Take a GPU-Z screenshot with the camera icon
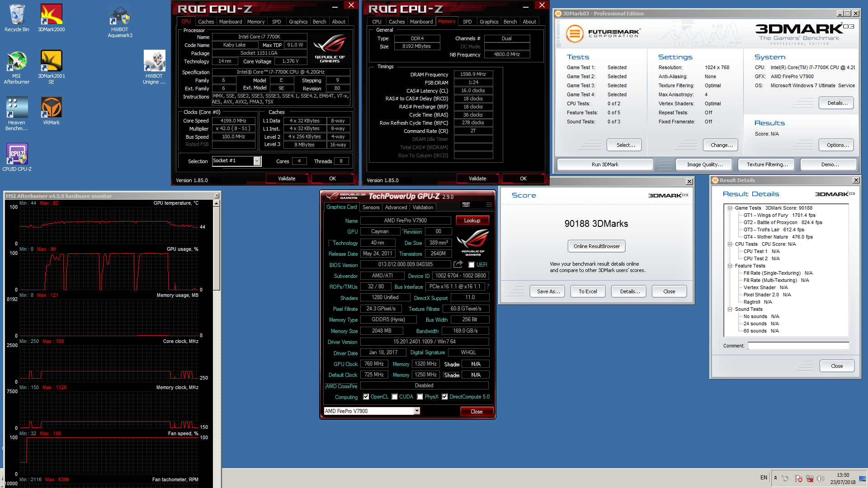 point(466,205)
